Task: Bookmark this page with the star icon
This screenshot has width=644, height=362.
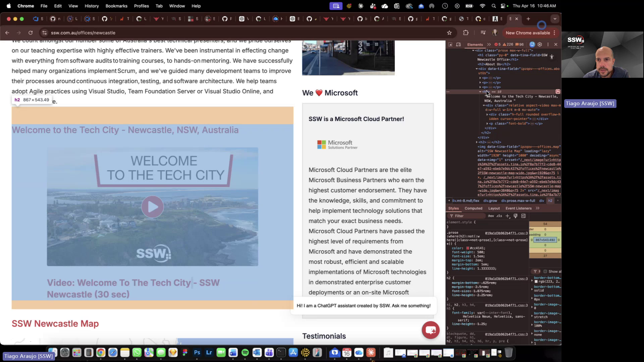Action: 449,33
